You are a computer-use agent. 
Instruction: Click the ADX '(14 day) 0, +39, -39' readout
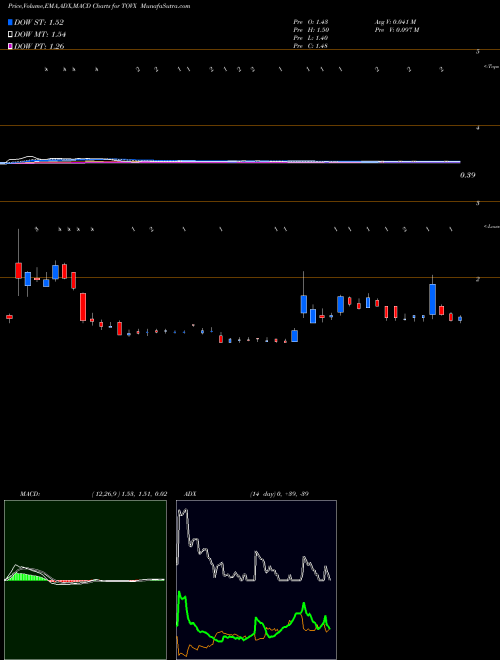pos(278,494)
